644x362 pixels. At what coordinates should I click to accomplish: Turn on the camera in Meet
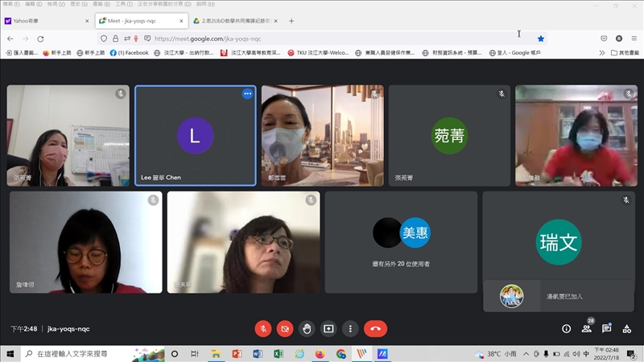tap(285, 328)
